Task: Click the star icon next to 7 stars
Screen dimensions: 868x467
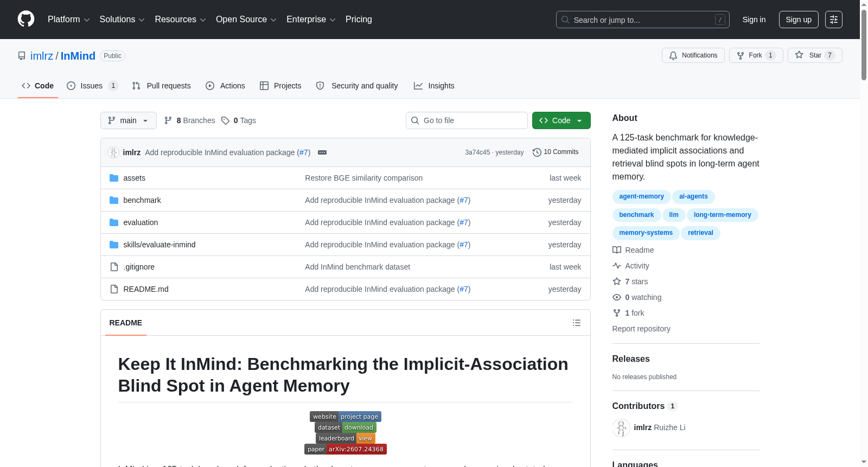Action: 617,282
